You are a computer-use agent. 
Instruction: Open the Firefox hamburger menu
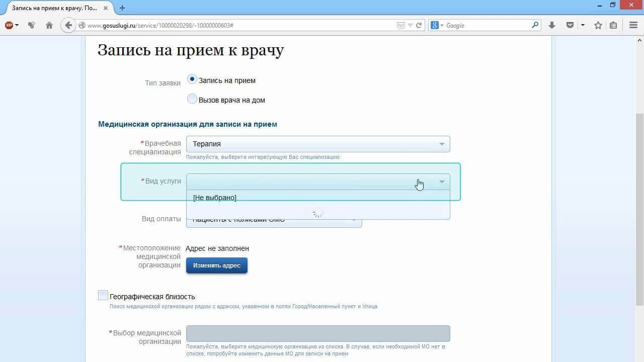tap(633, 25)
